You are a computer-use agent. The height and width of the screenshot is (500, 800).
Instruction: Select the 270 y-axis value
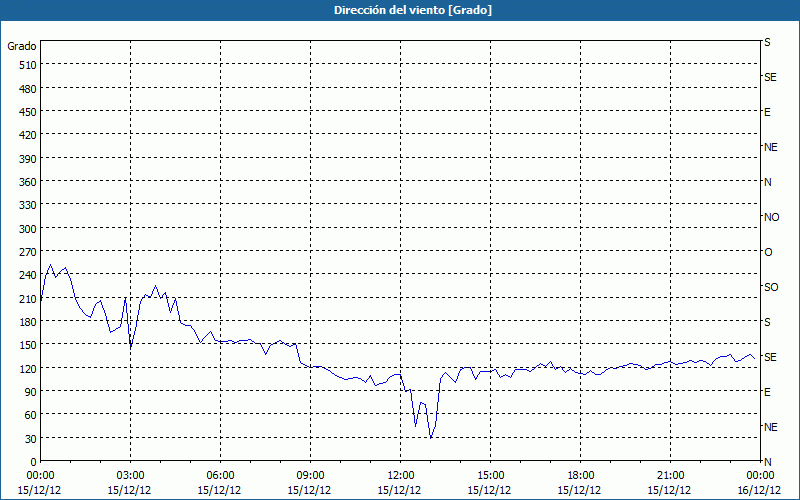(28, 252)
